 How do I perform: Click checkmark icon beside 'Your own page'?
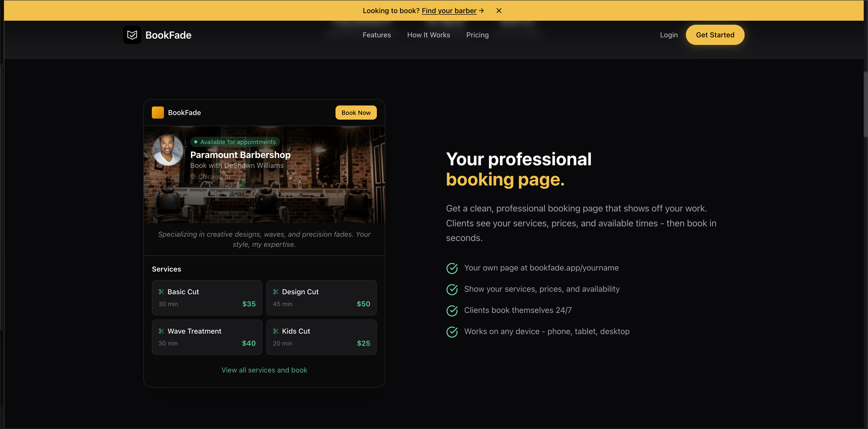452,268
